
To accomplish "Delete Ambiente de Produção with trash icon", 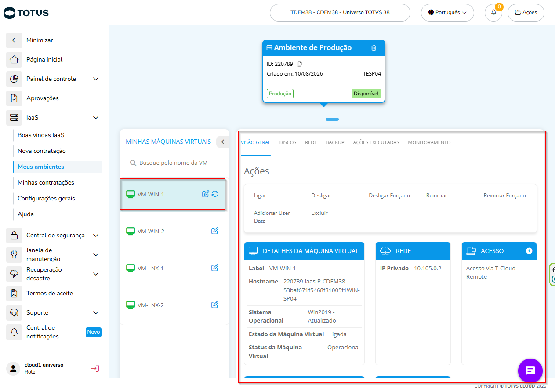I will (374, 47).
